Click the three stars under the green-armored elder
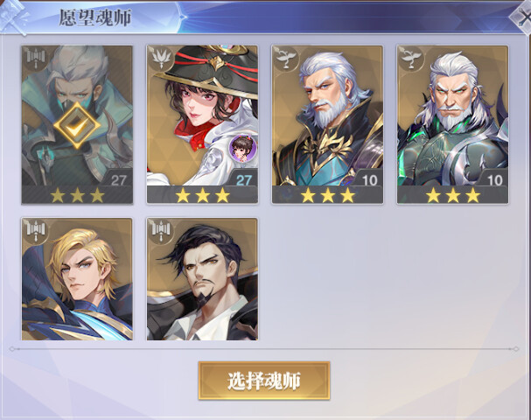 (453, 195)
